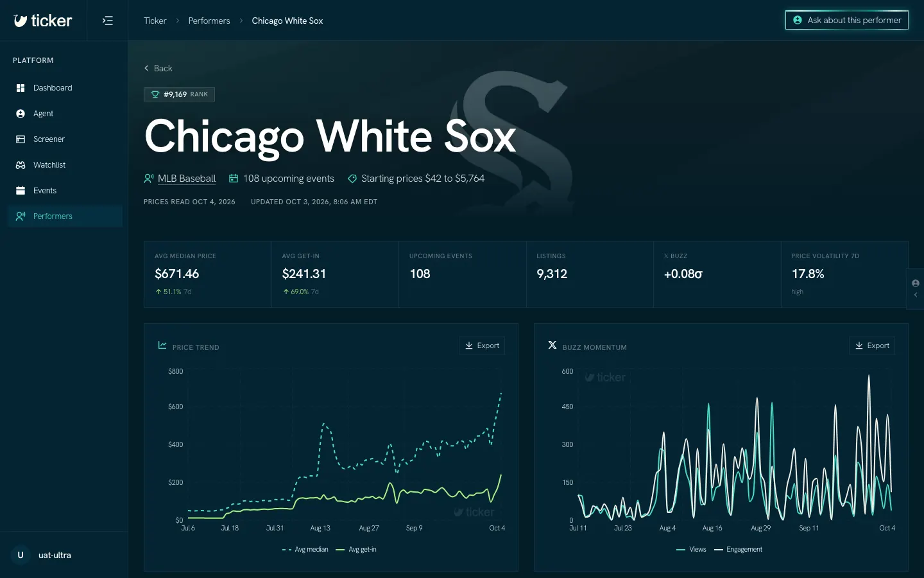
Task: Open the MLB Baseball category link
Action: (x=187, y=179)
